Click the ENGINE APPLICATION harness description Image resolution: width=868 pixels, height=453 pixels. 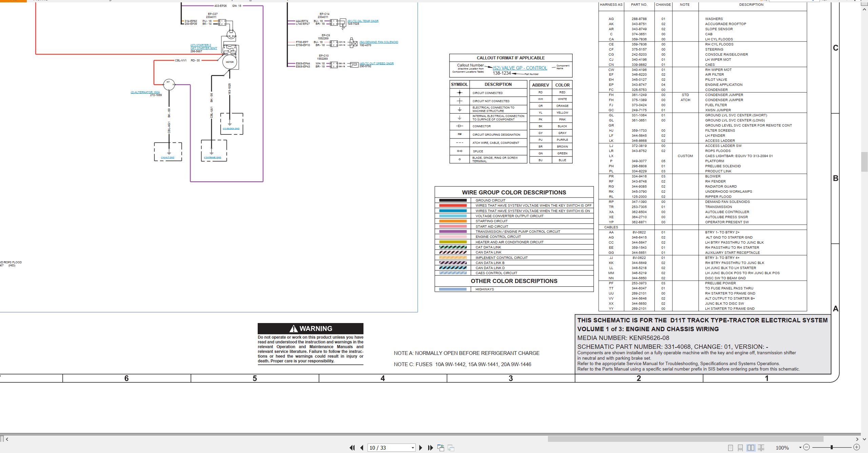pyautogui.click(x=724, y=85)
